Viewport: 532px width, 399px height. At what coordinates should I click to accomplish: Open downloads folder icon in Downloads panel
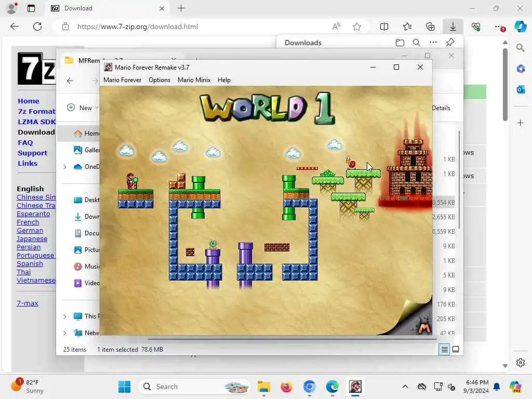pos(400,43)
